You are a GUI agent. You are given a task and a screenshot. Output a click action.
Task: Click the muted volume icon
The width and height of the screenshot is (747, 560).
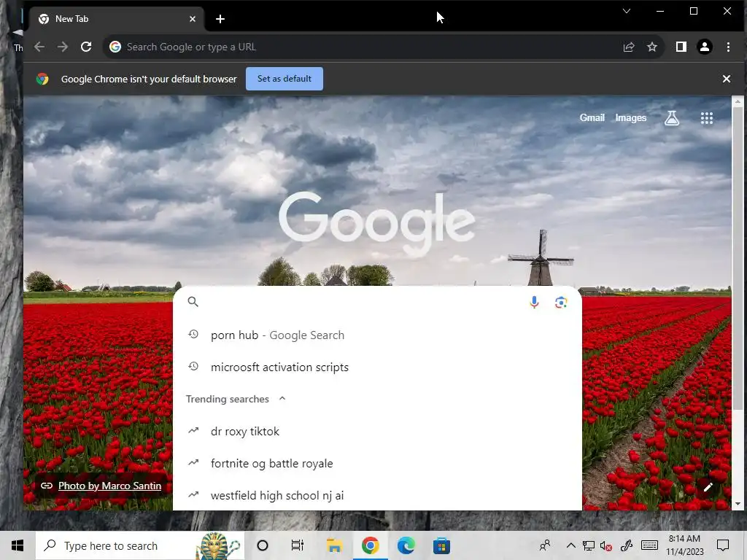click(x=606, y=545)
